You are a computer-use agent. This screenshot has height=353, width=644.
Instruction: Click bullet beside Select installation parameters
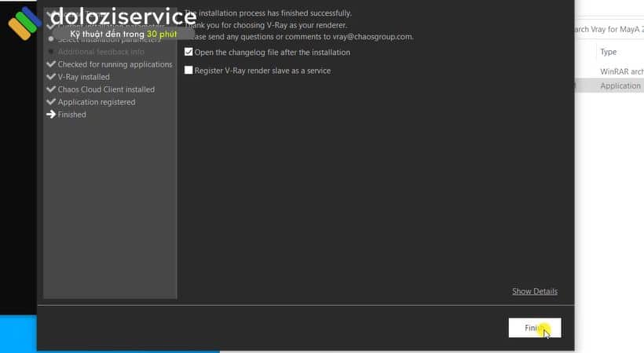coord(51,39)
